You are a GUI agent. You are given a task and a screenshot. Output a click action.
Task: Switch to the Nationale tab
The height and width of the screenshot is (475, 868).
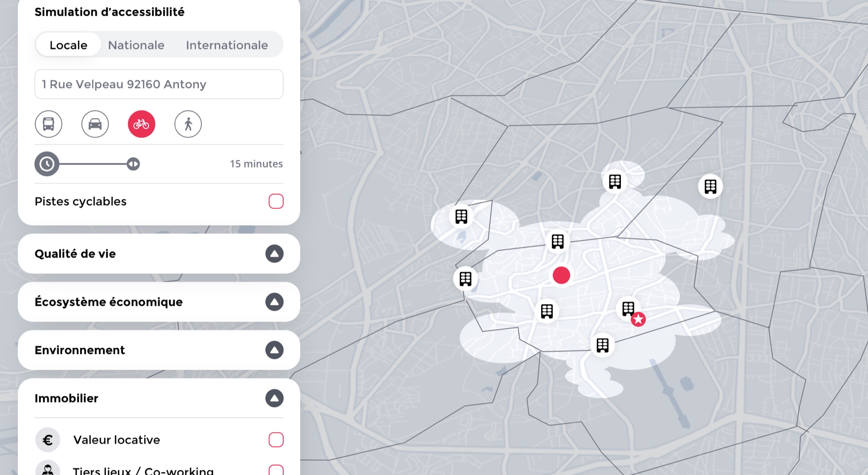click(136, 45)
